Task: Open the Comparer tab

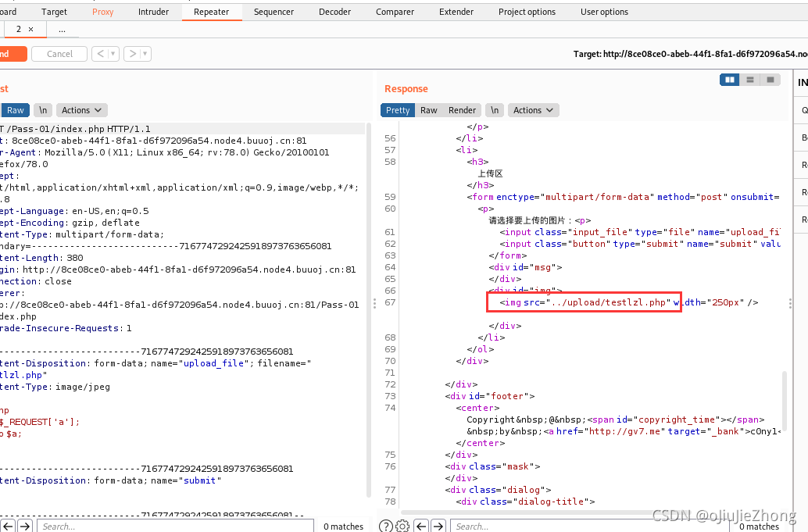Action: [395, 12]
